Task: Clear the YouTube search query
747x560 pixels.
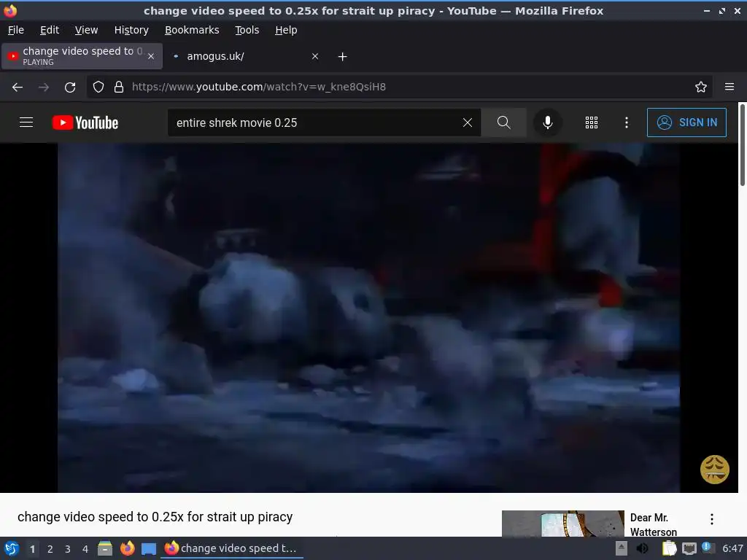Action: click(x=468, y=122)
